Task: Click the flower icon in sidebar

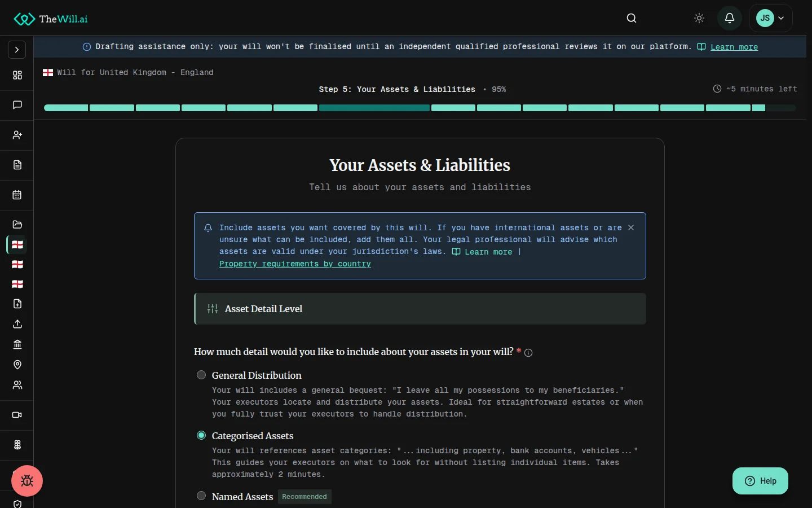Action: click(x=17, y=445)
